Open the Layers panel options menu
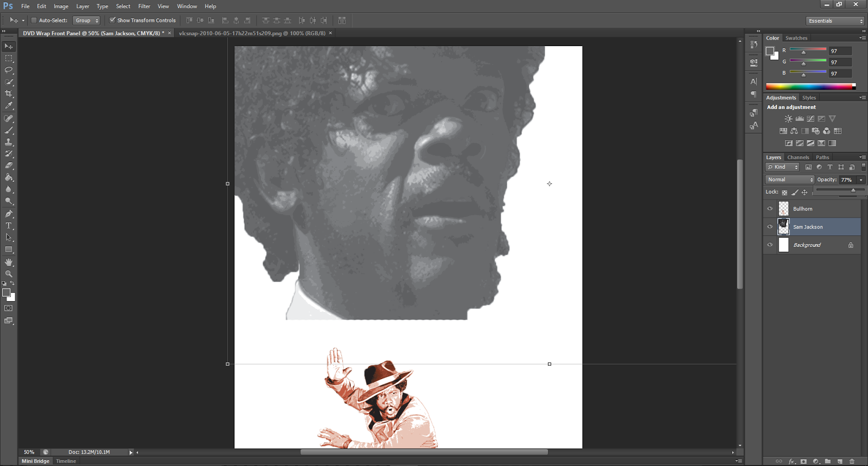The image size is (868, 466). pos(863,157)
